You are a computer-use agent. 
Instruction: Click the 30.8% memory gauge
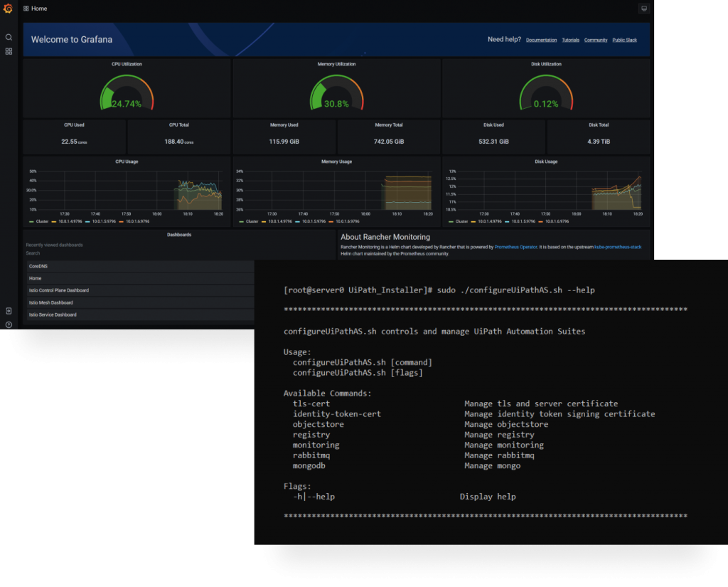point(336,93)
